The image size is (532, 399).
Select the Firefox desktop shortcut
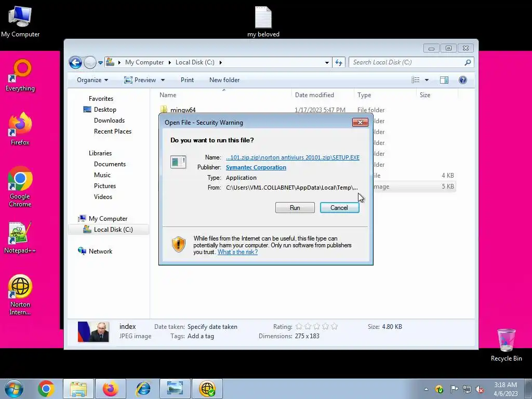click(x=20, y=129)
